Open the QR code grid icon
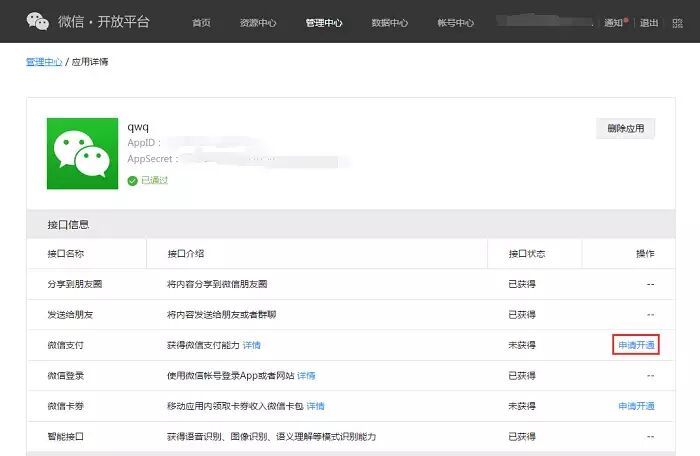Screen dimensions: 700x456 (x=677, y=23)
